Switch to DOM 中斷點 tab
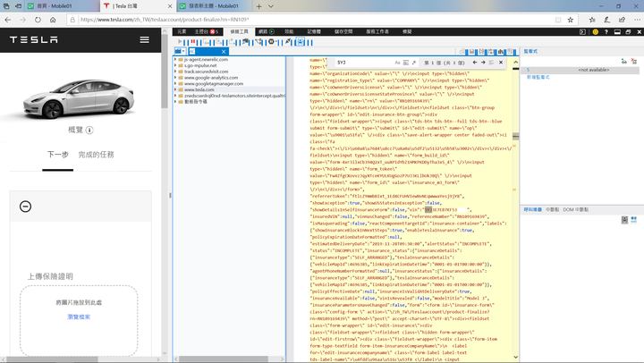 pos(575,209)
